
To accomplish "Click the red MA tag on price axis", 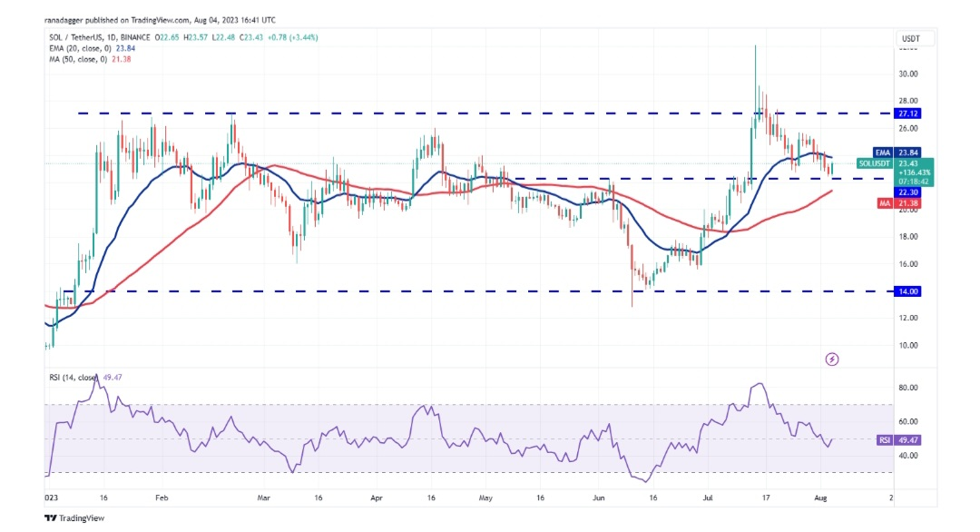I will 881,203.
